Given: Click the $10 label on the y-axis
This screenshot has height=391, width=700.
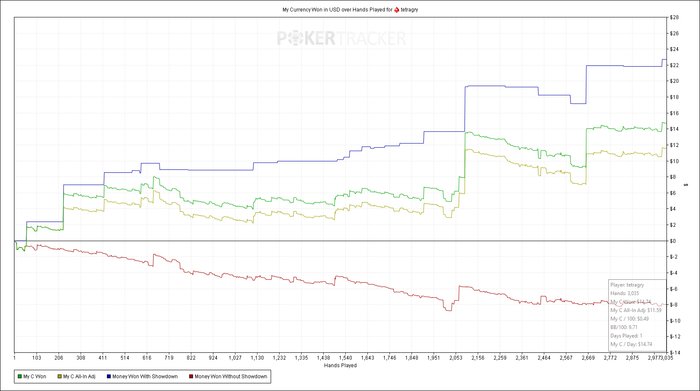Looking at the screenshot, I should [x=674, y=161].
